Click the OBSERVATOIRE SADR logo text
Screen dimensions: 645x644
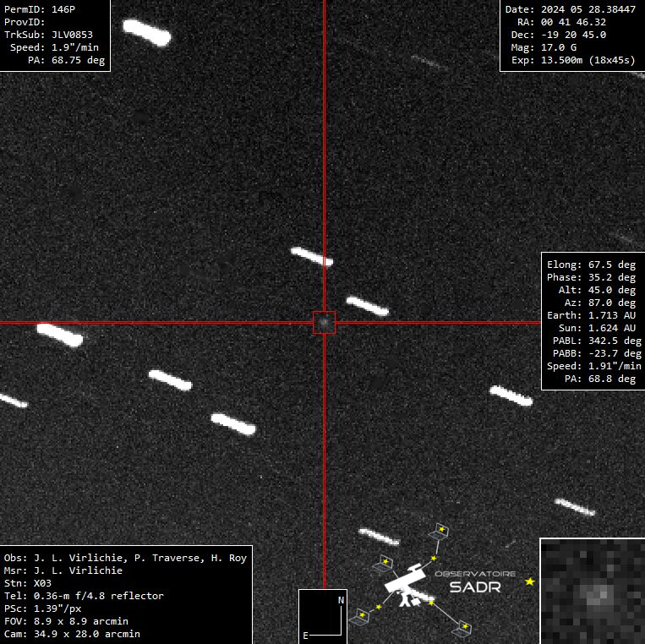click(475, 582)
